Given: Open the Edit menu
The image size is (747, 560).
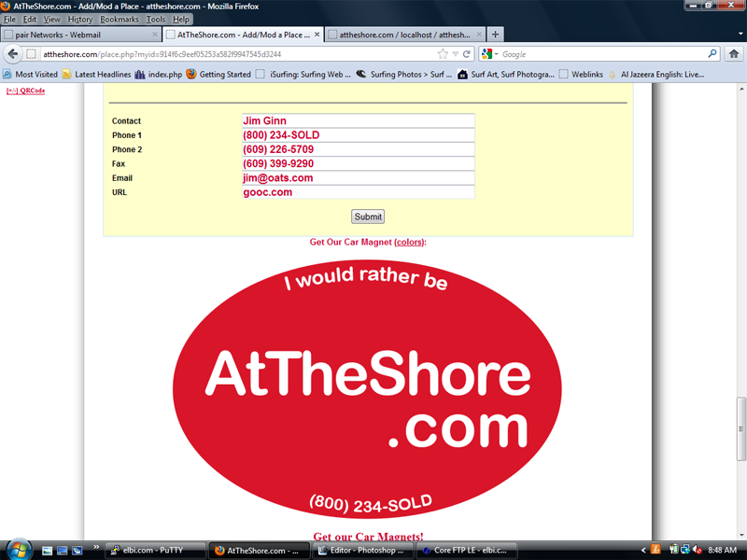Looking at the screenshot, I should pos(30,20).
